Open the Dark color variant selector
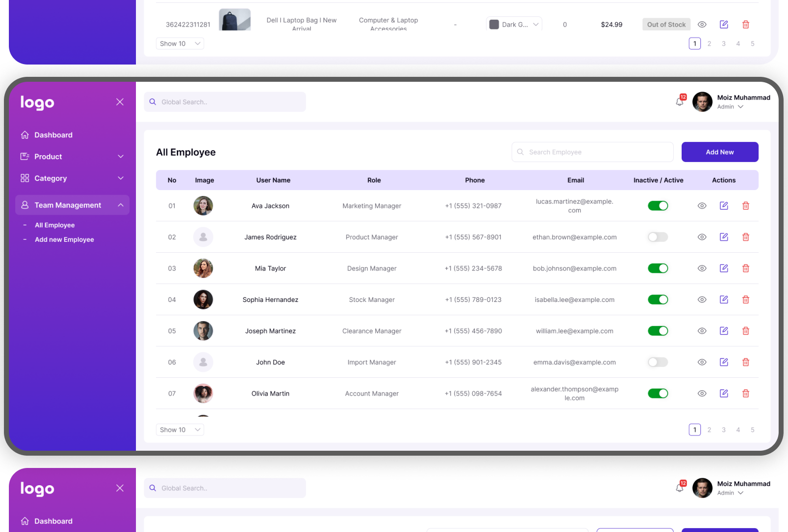788x532 pixels. click(514, 24)
